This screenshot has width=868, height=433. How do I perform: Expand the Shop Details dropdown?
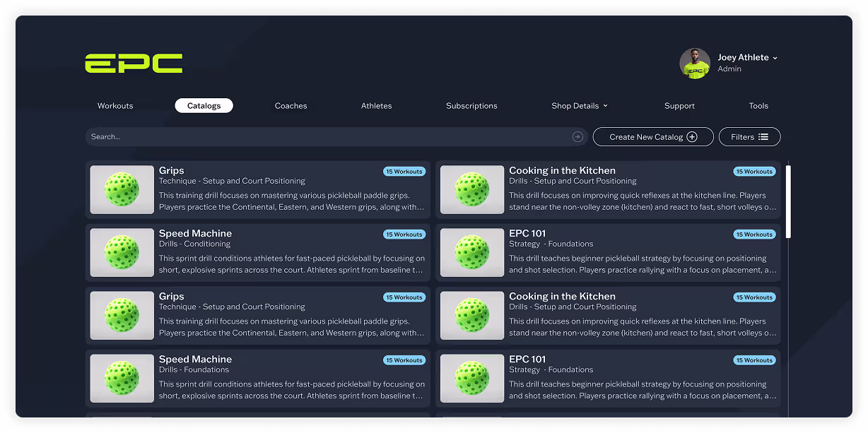tap(580, 105)
